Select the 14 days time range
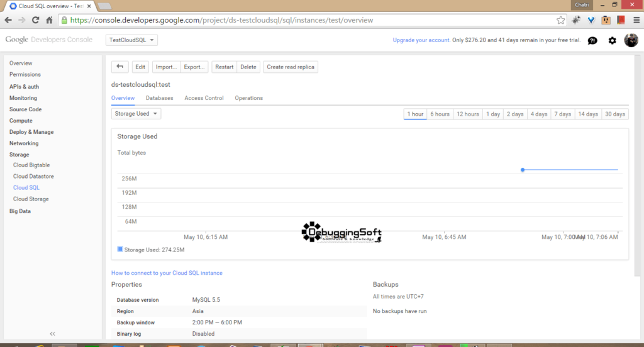 588,114
